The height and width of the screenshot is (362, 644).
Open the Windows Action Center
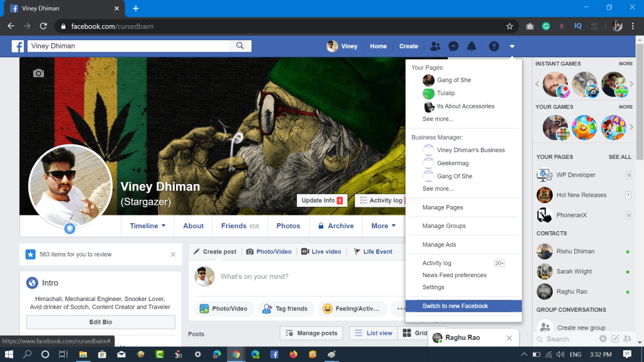(x=627, y=354)
